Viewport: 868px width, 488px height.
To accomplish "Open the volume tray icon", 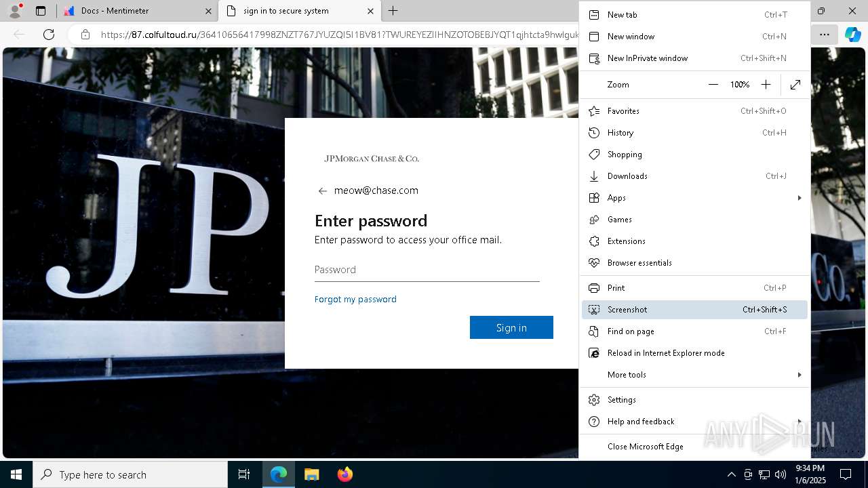I will pos(781,474).
